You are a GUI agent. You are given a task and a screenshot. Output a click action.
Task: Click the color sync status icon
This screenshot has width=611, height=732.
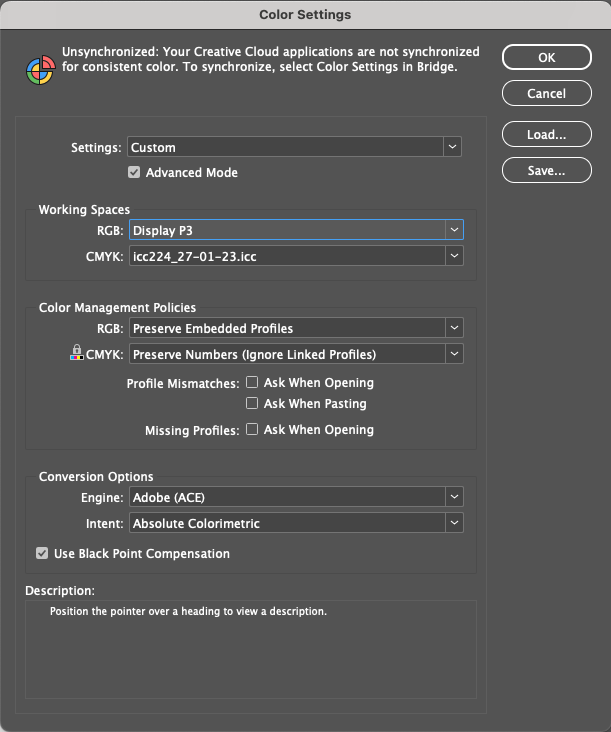click(41, 70)
